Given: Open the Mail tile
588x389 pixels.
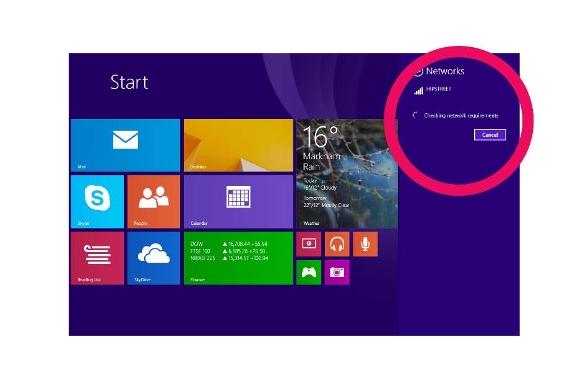Looking at the screenshot, I should (x=125, y=145).
